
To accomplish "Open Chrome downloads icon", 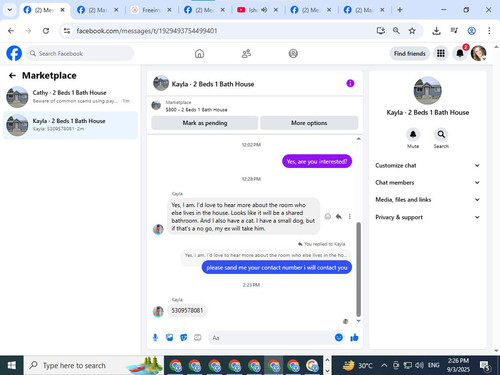I will (x=436, y=31).
